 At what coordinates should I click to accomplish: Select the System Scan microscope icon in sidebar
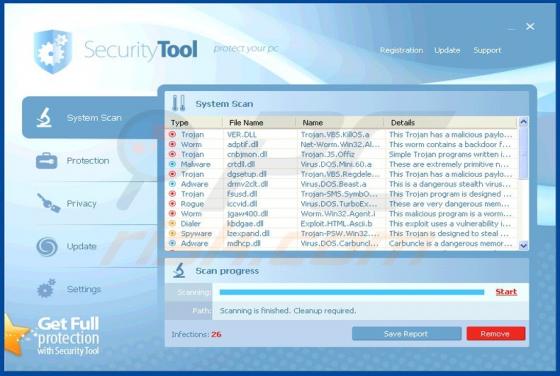pos(44,117)
